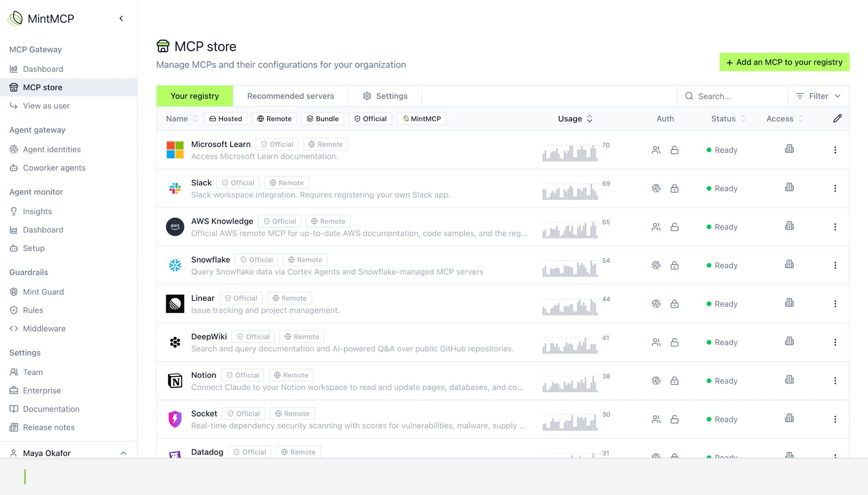Click the unlocked icon in Microsoft Learn row
The width and height of the screenshot is (868, 495).
[674, 150]
